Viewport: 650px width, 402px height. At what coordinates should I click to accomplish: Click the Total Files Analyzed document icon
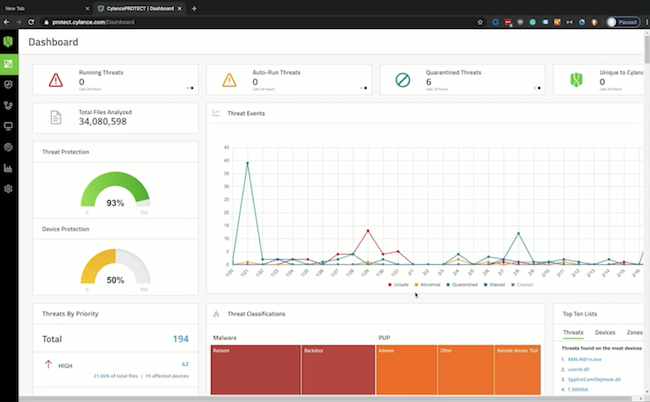pyautogui.click(x=56, y=118)
